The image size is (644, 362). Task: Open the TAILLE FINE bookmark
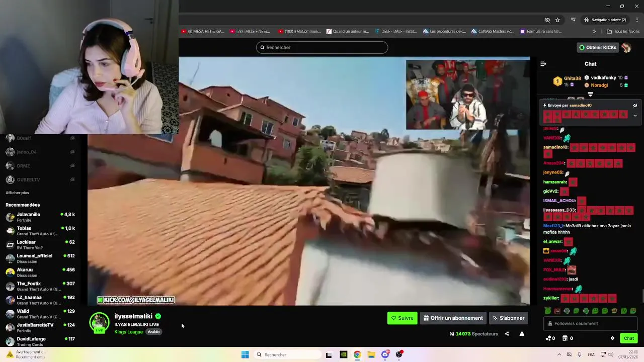[250, 31]
